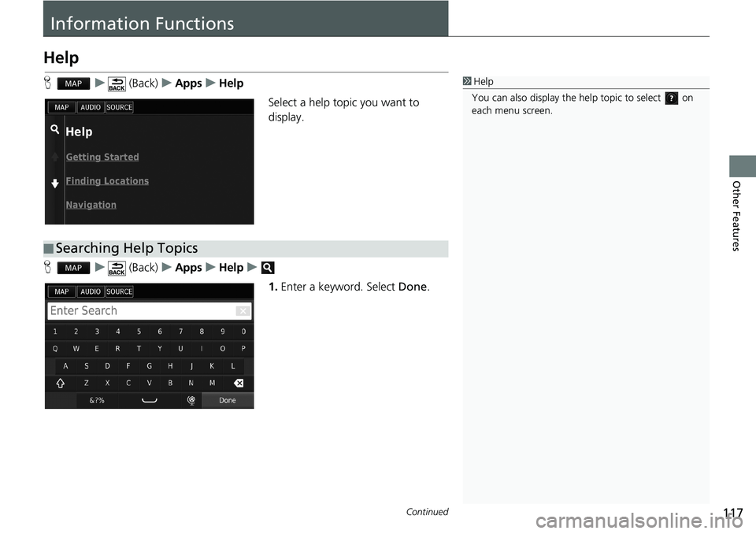The height and width of the screenshot is (534, 756).
Task: Select the MAP tab on keyboard screen
Action: (x=61, y=291)
